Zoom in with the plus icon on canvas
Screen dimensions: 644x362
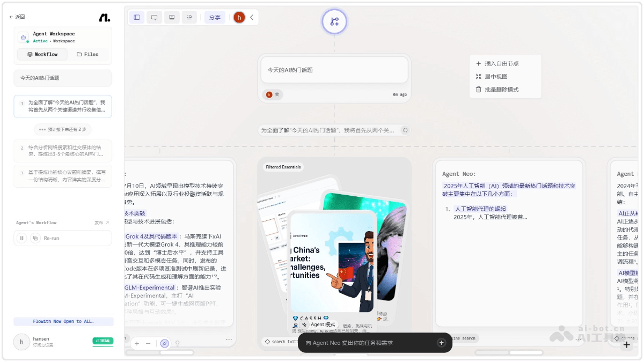click(x=137, y=343)
